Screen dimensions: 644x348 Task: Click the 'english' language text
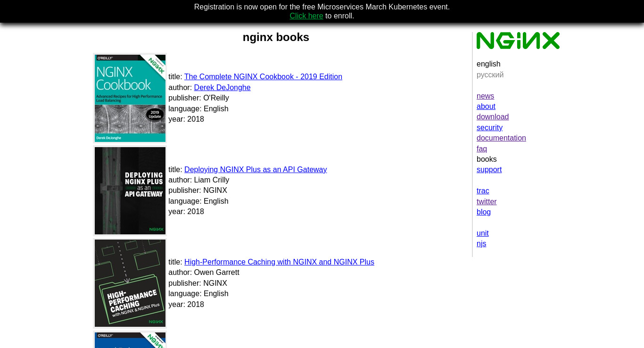tap(488, 64)
